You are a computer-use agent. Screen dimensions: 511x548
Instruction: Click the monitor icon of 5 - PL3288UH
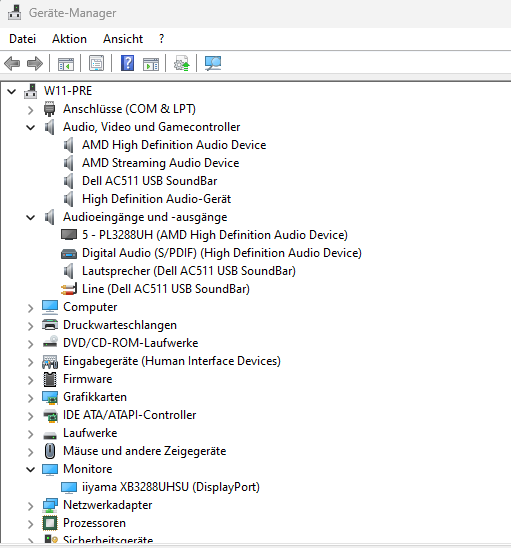pyautogui.click(x=69, y=235)
